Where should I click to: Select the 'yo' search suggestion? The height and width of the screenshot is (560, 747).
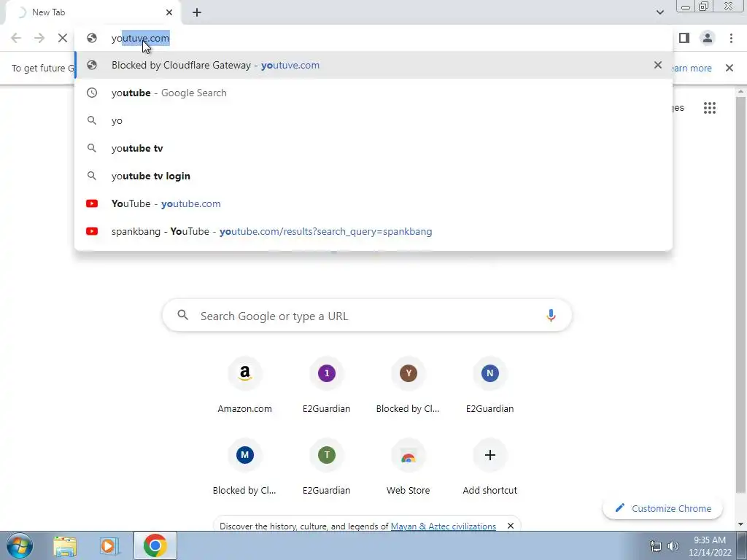[373, 120]
